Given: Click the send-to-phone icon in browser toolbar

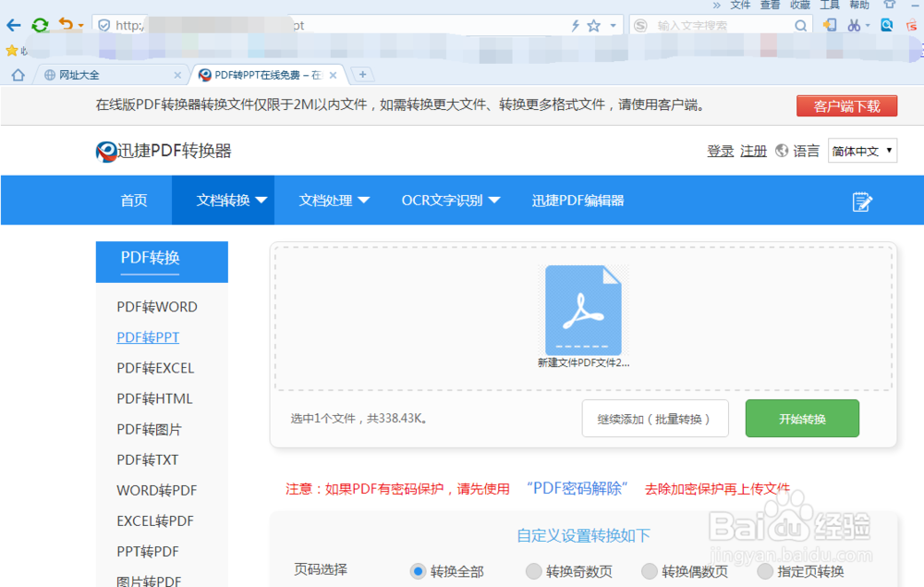Looking at the screenshot, I should click(829, 25).
